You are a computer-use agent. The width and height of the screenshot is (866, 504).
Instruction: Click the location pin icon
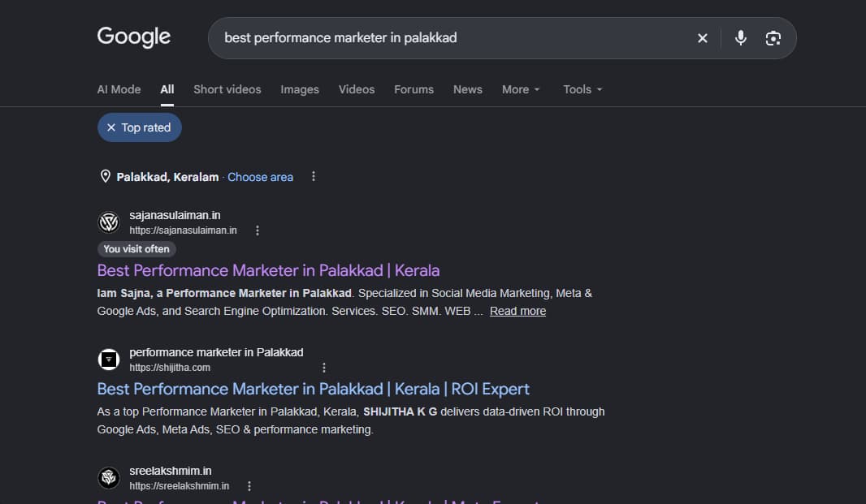(105, 177)
